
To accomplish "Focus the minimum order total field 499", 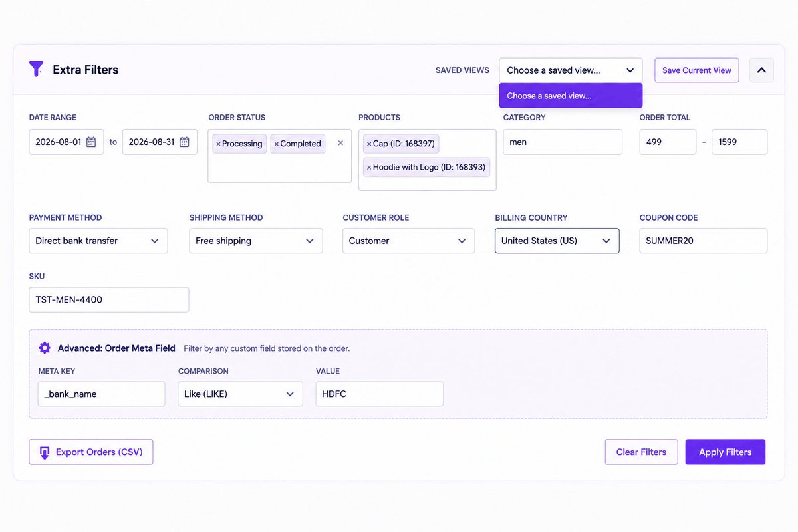I will click(668, 142).
